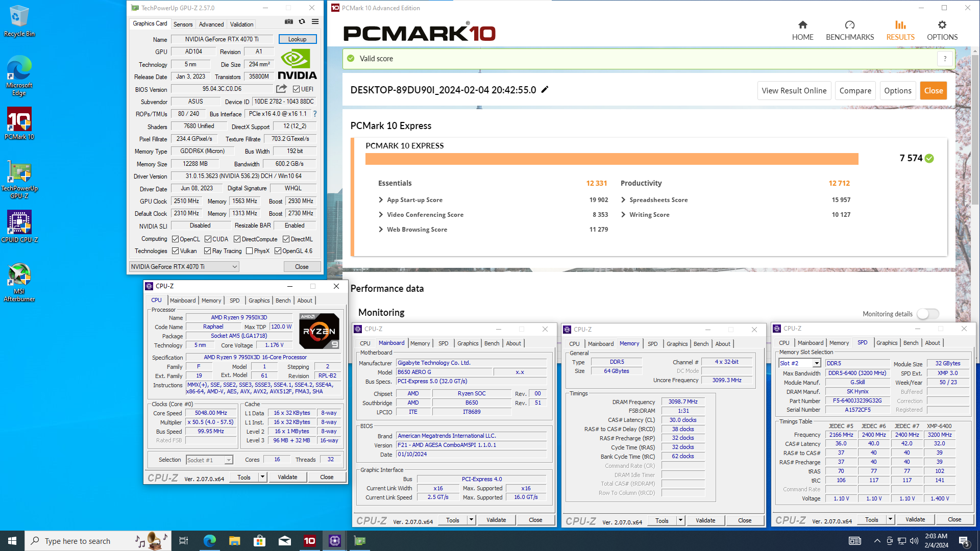Click the orange Close button in PCMark

(934, 91)
